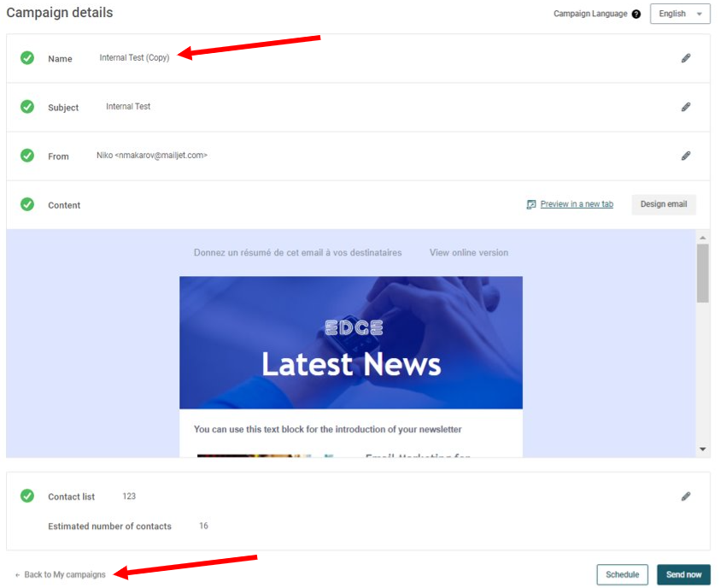The image size is (721, 588).
Task: Open the English language dropdown
Action: 680,14
